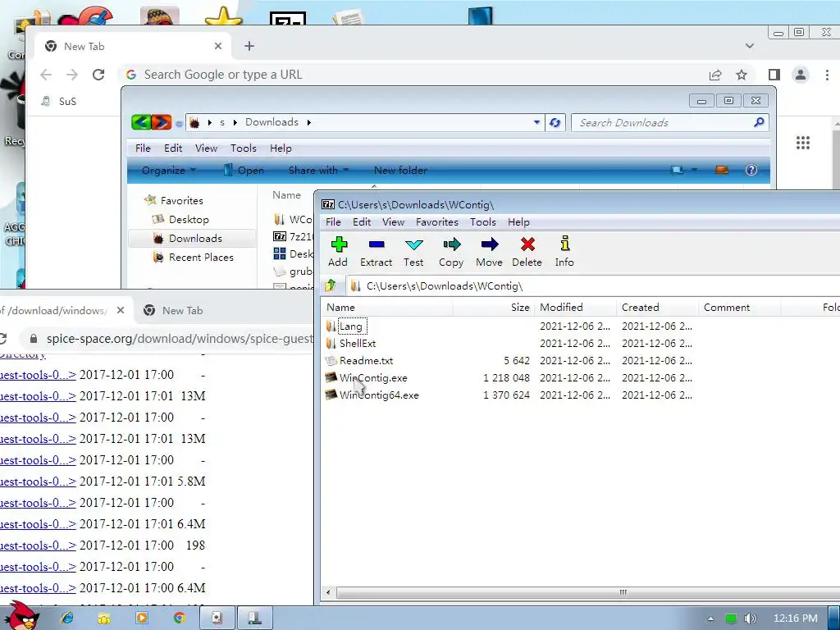Toggle Chrome side panel icon
Viewport: 840px width, 630px height.
pos(774,75)
